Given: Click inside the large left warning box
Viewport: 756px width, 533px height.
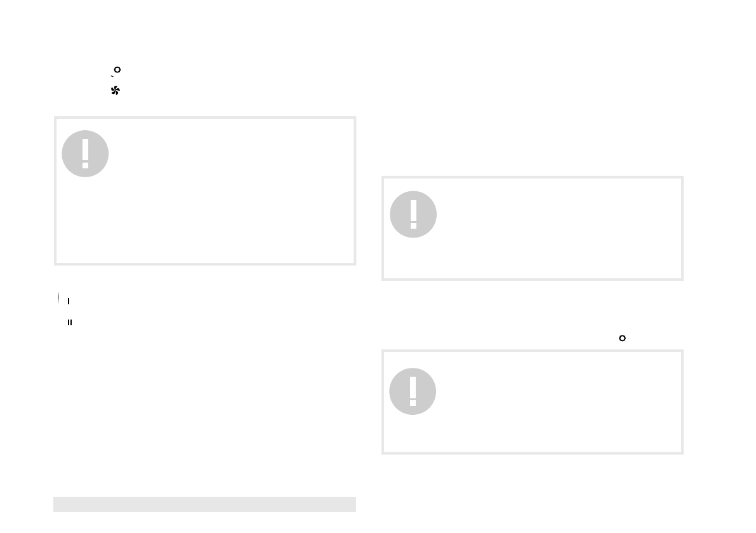Looking at the screenshot, I should 222,203.
